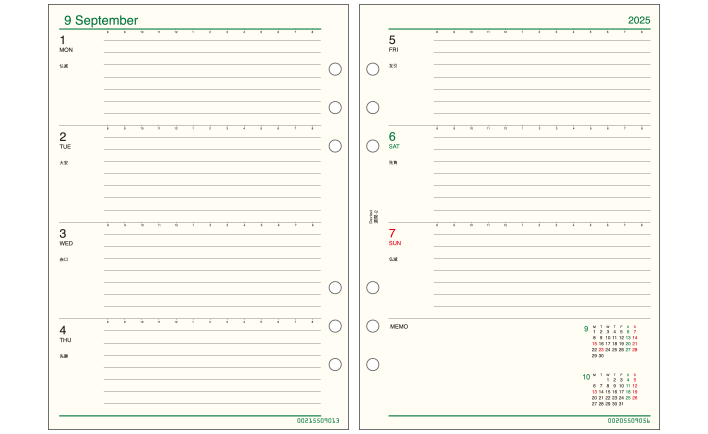Open the October mini calendar
This screenshot has width=708, height=434.
click(614, 389)
